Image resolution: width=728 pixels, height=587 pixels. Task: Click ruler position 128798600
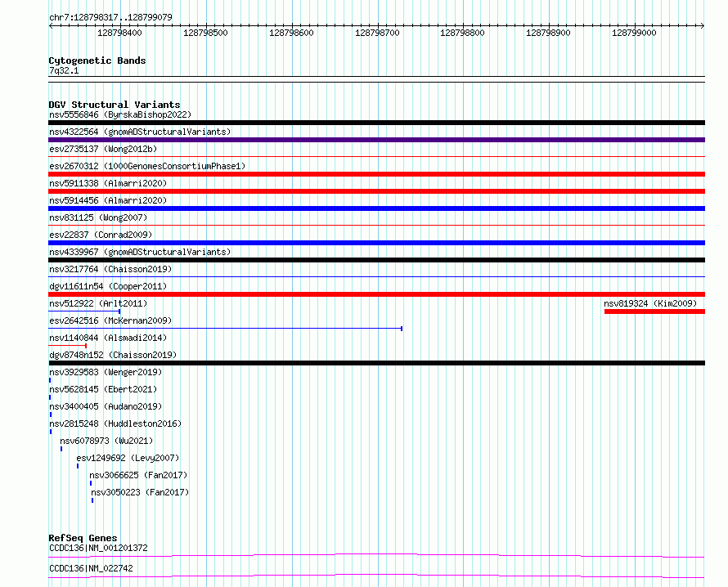291,33
